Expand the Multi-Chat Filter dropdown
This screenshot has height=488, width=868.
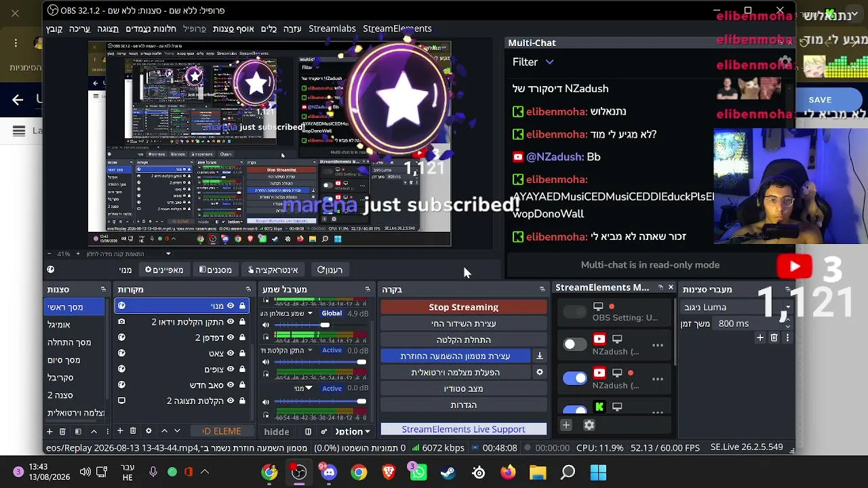tap(534, 62)
